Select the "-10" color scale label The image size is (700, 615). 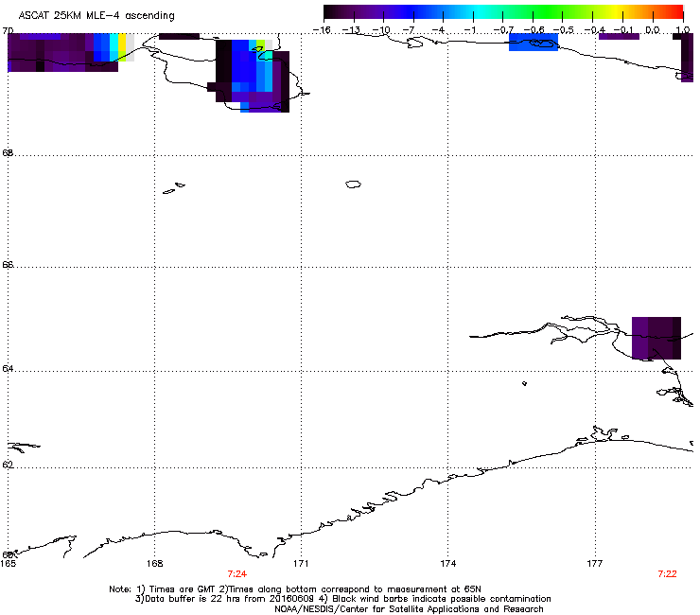[381, 30]
